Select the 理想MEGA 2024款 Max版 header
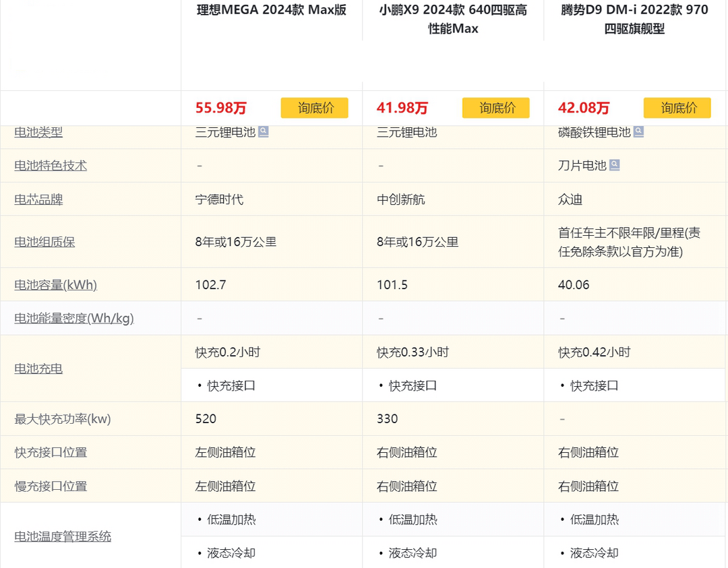Viewport: 728px width, 568px height. 272,9
